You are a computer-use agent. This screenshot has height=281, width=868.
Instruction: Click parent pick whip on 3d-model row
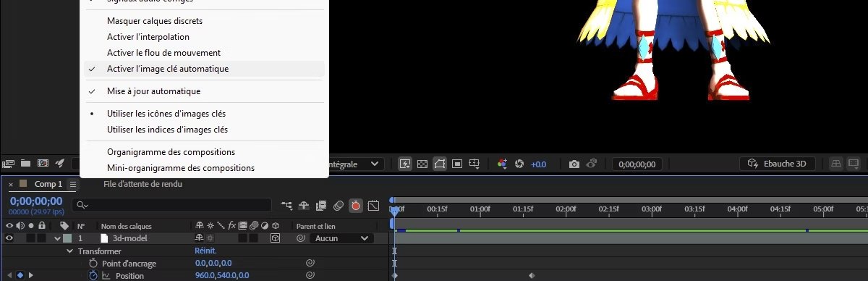300,238
